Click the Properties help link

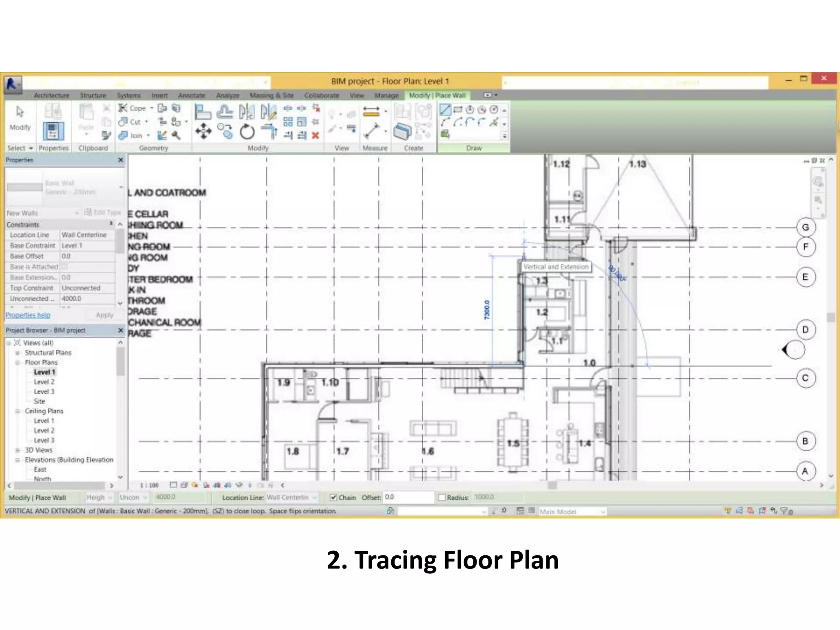click(x=28, y=315)
